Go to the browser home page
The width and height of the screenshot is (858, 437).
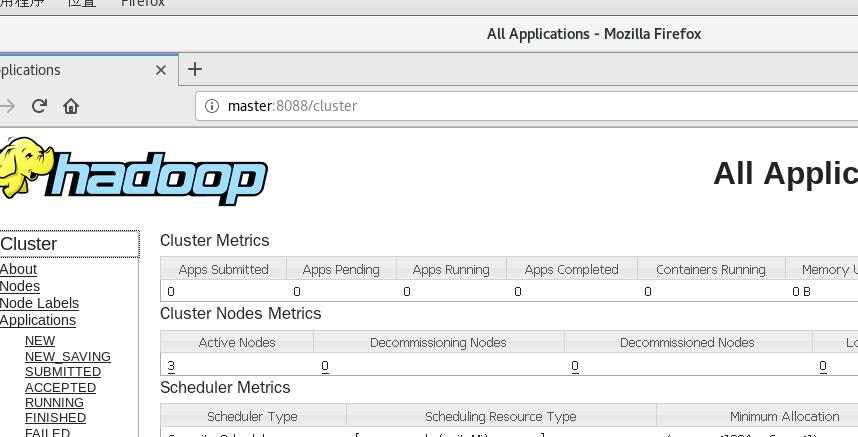[x=71, y=106]
